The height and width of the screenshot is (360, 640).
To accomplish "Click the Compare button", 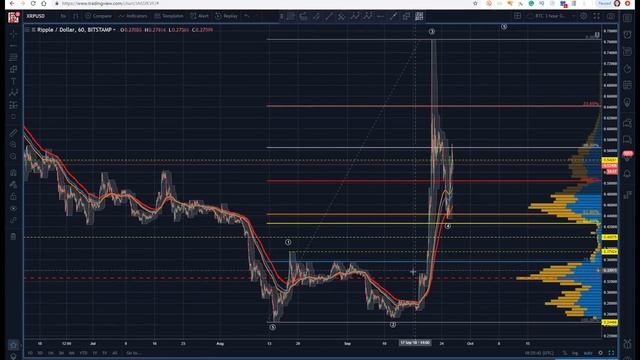I will (x=99, y=16).
